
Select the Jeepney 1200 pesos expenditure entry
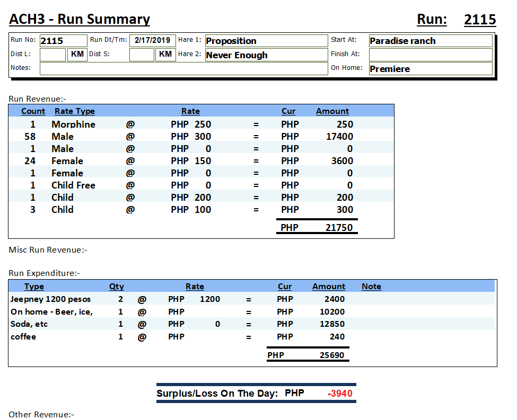[x=50, y=299]
